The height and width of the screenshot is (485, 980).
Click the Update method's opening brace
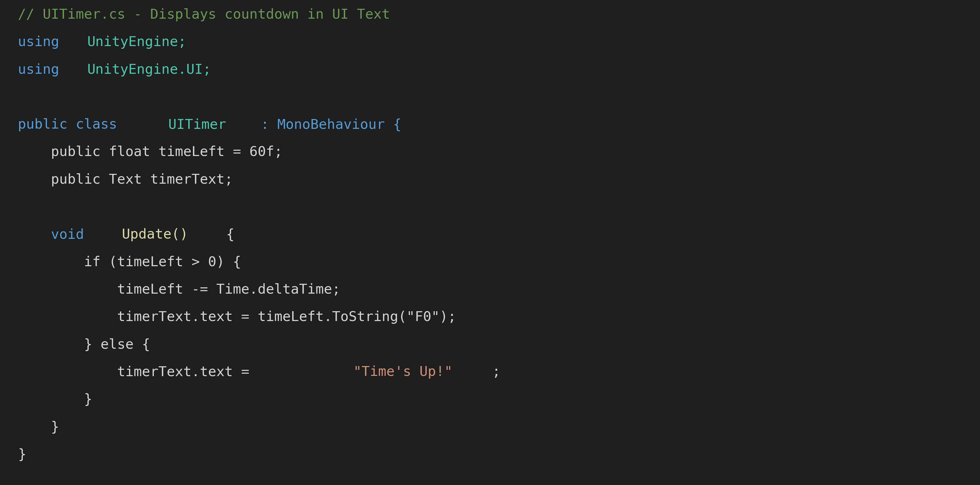230,234
